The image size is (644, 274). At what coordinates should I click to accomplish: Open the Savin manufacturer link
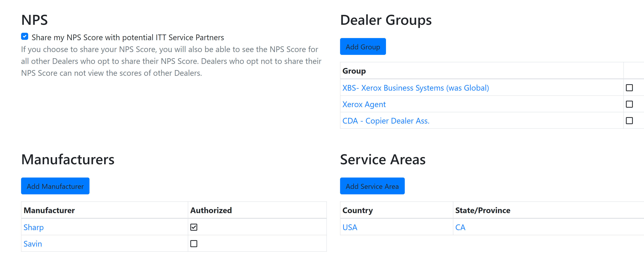33,244
